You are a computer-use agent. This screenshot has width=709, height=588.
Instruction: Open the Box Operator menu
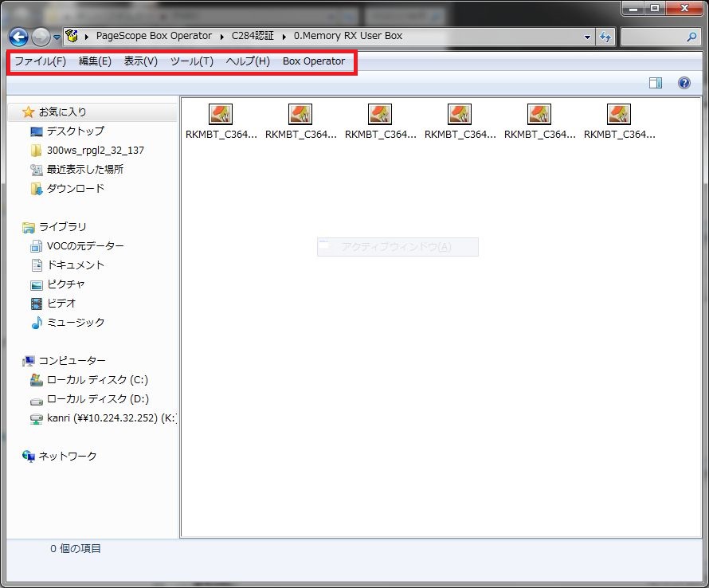[x=314, y=61]
